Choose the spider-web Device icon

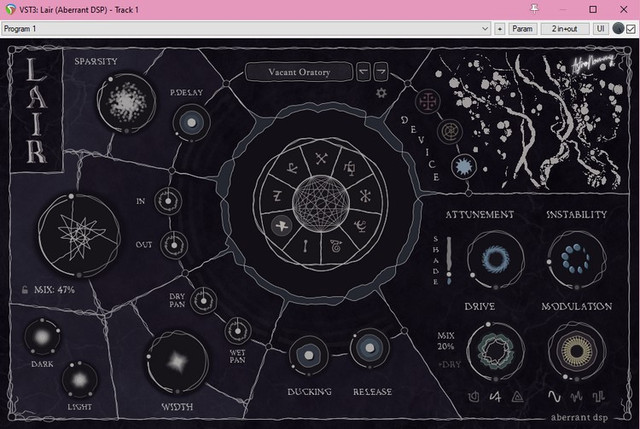coord(449,131)
